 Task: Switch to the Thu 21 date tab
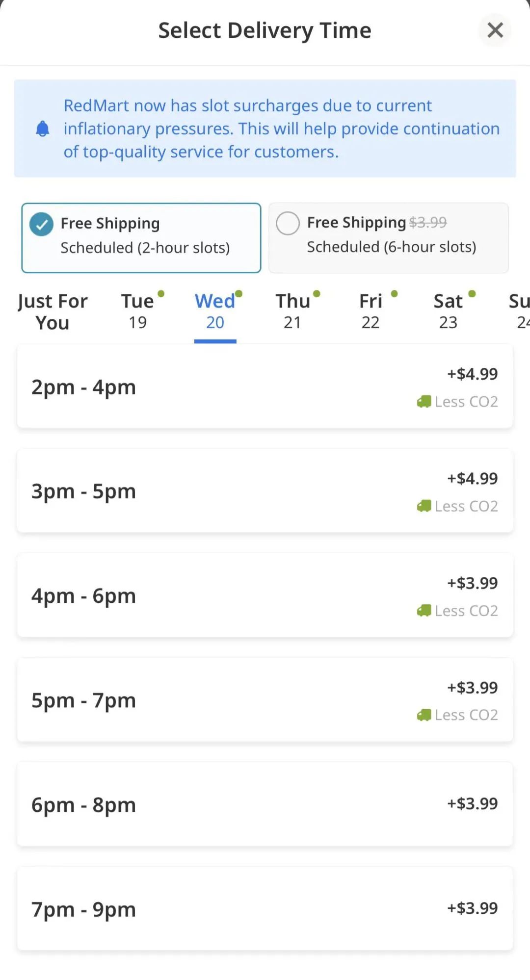(x=292, y=312)
